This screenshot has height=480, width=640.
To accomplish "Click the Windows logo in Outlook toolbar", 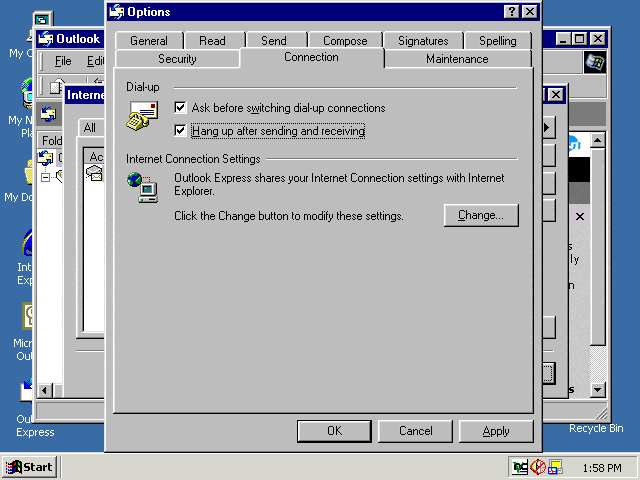I will (595, 62).
